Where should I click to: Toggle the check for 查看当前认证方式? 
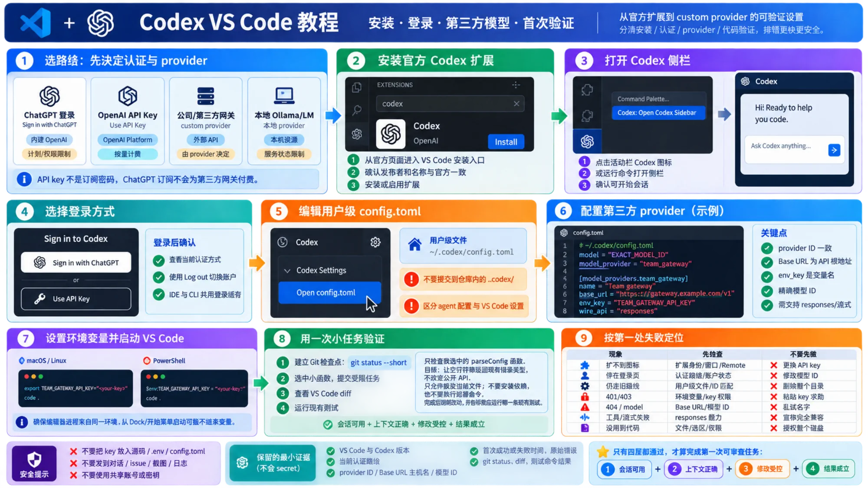pyautogui.click(x=159, y=260)
